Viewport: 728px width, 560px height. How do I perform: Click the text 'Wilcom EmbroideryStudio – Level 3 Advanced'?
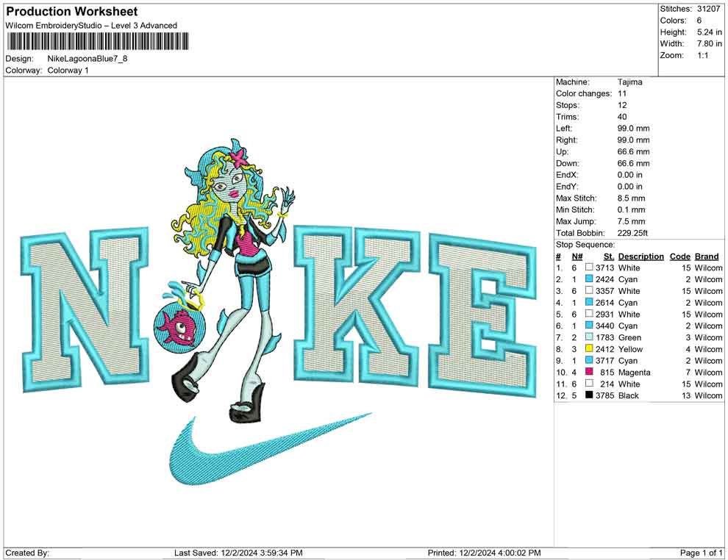(91, 26)
